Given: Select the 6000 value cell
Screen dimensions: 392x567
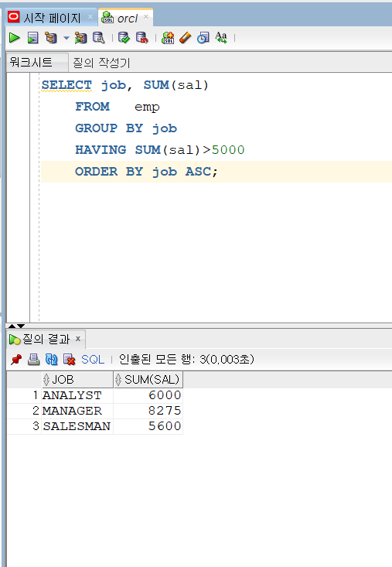Looking at the screenshot, I should click(x=148, y=395).
